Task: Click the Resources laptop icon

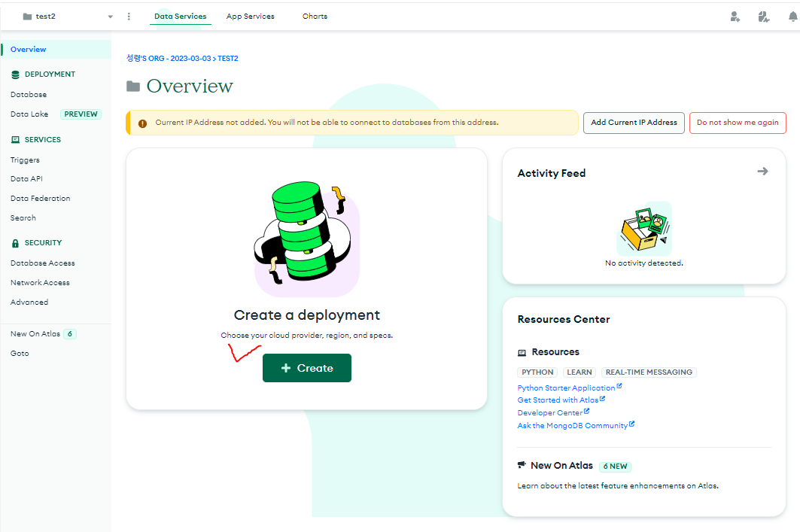Action: pyautogui.click(x=522, y=352)
